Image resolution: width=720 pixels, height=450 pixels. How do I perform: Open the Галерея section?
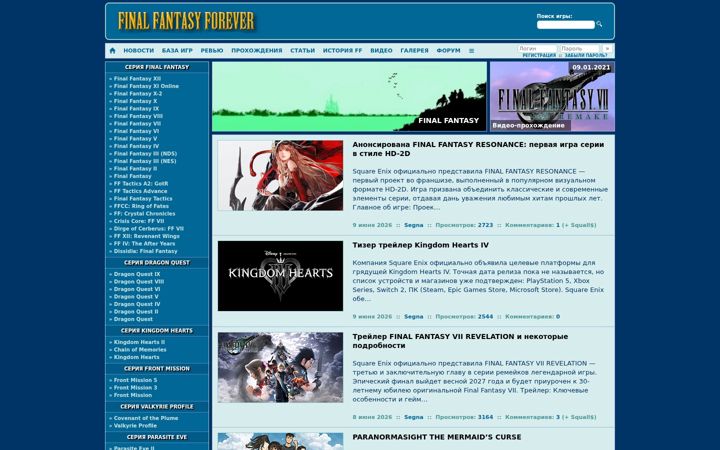(x=414, y=51)
